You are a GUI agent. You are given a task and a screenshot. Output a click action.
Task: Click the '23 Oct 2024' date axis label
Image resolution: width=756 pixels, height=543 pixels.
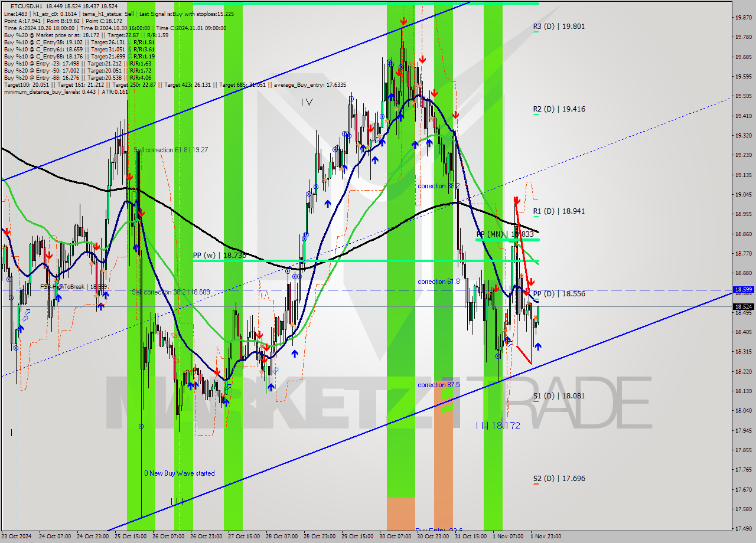point(17,537)
